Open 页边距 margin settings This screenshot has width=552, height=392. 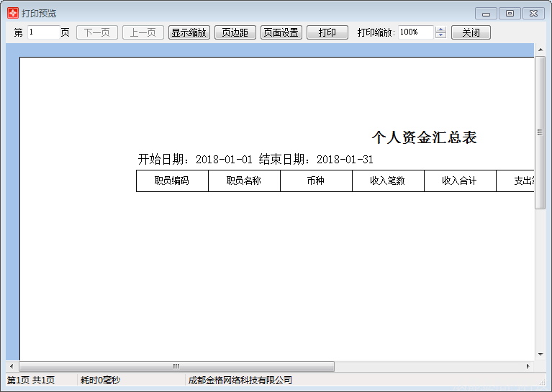235,32
